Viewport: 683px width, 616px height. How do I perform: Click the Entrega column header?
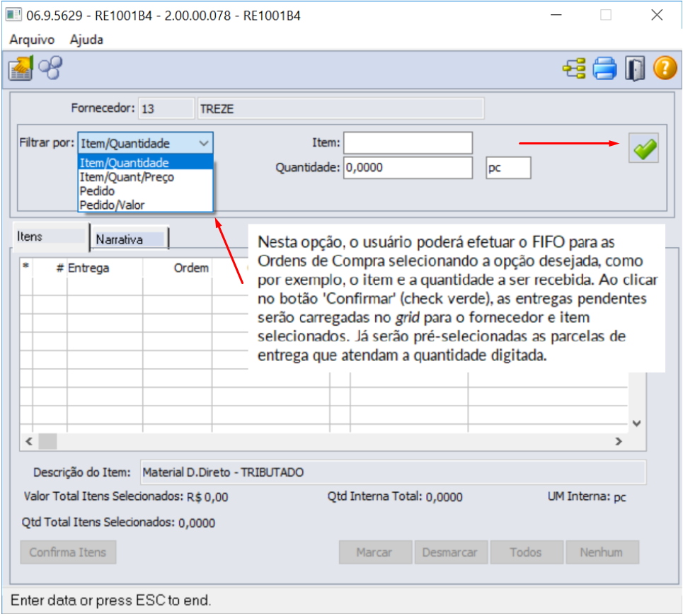pos(105,268)
